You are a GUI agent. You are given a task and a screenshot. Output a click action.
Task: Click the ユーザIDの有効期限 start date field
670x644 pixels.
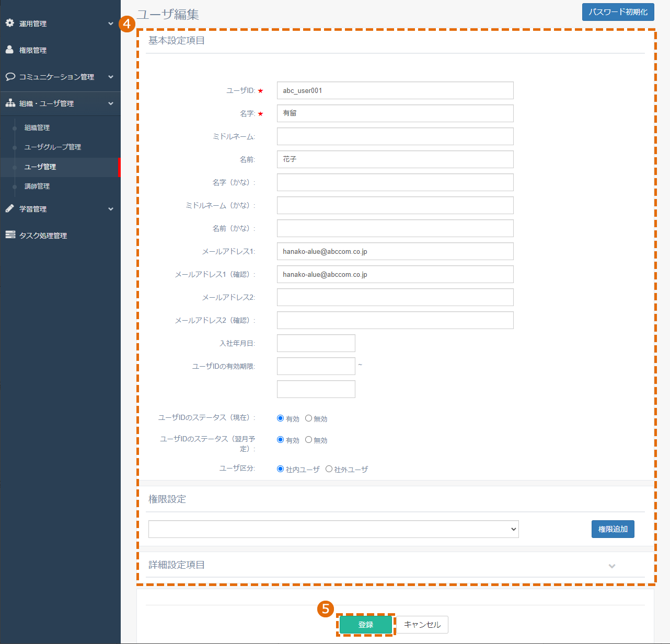(316, 366)
